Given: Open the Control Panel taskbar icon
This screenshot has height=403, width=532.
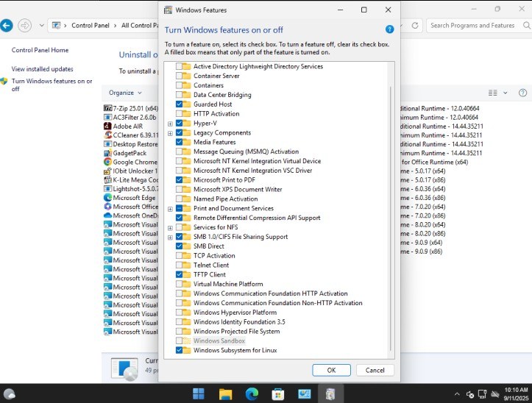Looking at the screenshot, I should (305, 394).
